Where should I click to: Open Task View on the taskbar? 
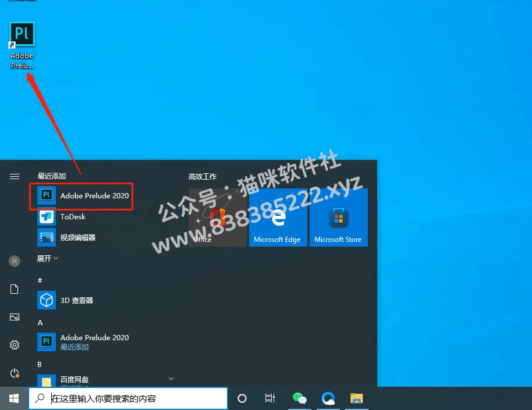(x=269, y=398)
